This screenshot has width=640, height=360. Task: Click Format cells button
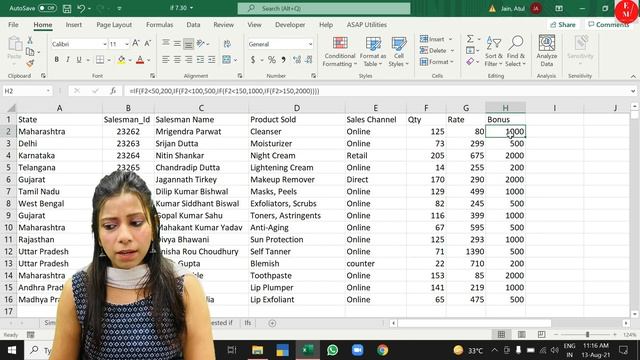click(437, 62)
